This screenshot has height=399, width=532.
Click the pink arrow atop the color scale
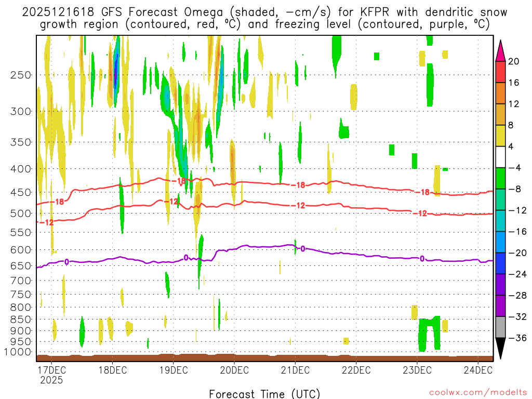(500, 50)
